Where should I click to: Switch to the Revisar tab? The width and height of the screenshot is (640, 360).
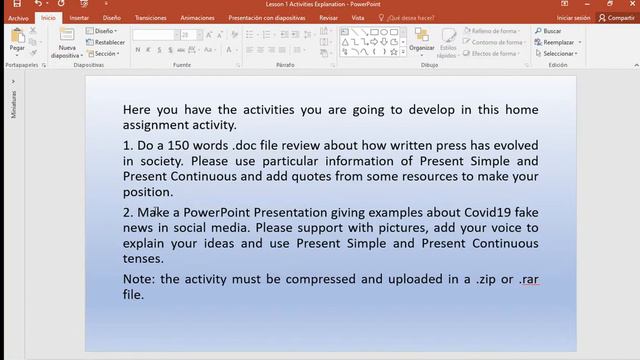point(329,18)
